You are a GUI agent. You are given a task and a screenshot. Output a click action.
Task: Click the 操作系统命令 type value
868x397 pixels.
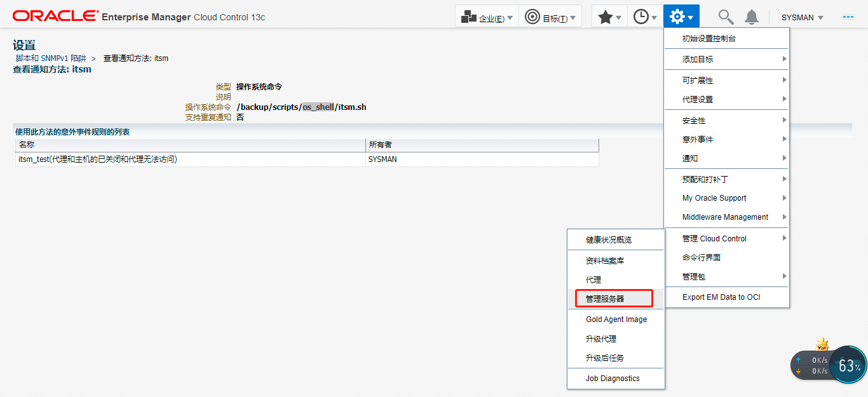click(x=259, y=86)
